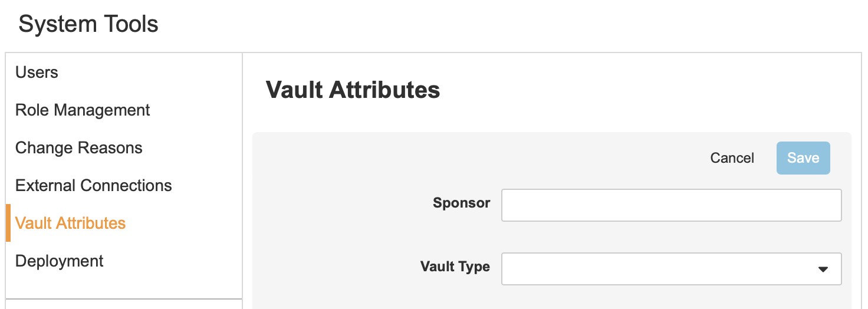Open the Vault Type combo box
The height and width of the screenshot is (309, 868).
tap(659, 269)
